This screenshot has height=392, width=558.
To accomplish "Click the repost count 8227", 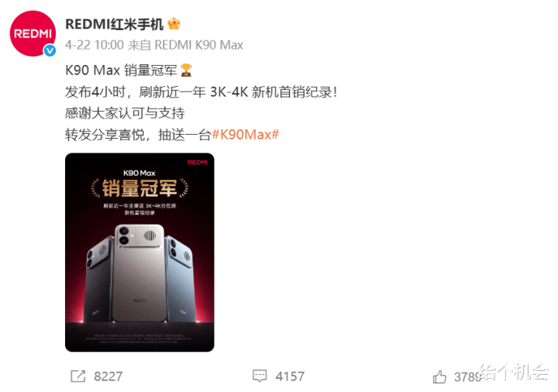I will tap(108, 377).
